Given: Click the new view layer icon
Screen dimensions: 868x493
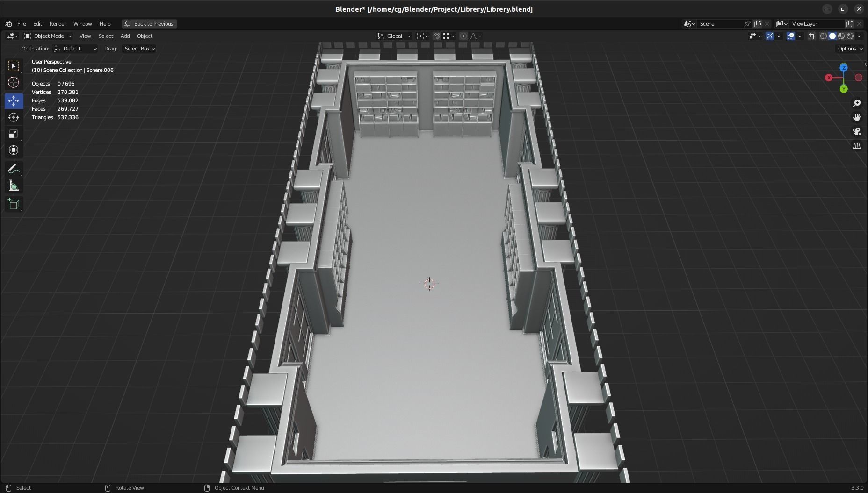Looking at the screenshot, I should [850, 24].
